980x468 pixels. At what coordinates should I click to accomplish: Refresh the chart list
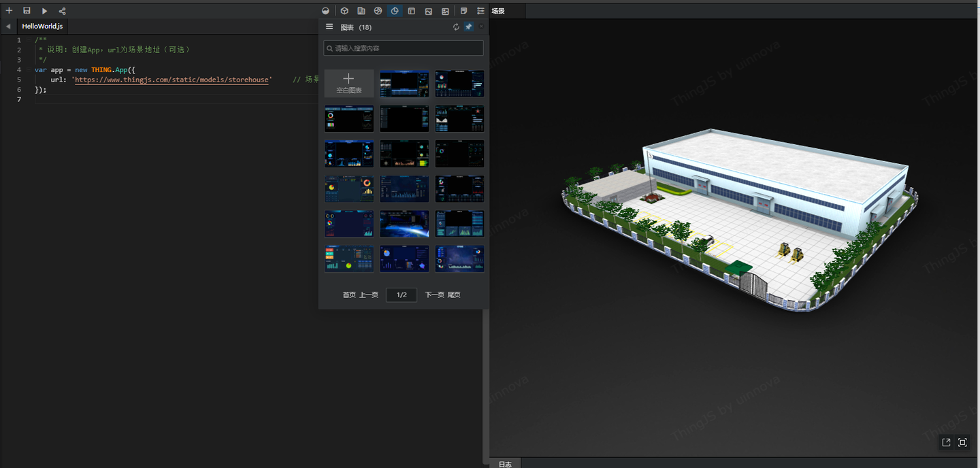(x=456, y=27)
